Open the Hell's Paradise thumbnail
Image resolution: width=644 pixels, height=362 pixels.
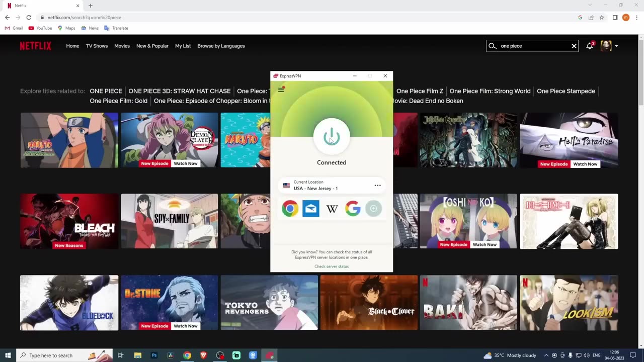pyautogui.click(x=569, y=140)
